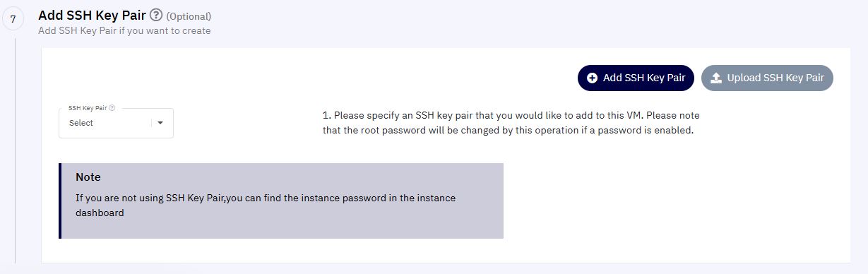
Task: Click the Add SSH Key Pair button
Action: [636, 78]
